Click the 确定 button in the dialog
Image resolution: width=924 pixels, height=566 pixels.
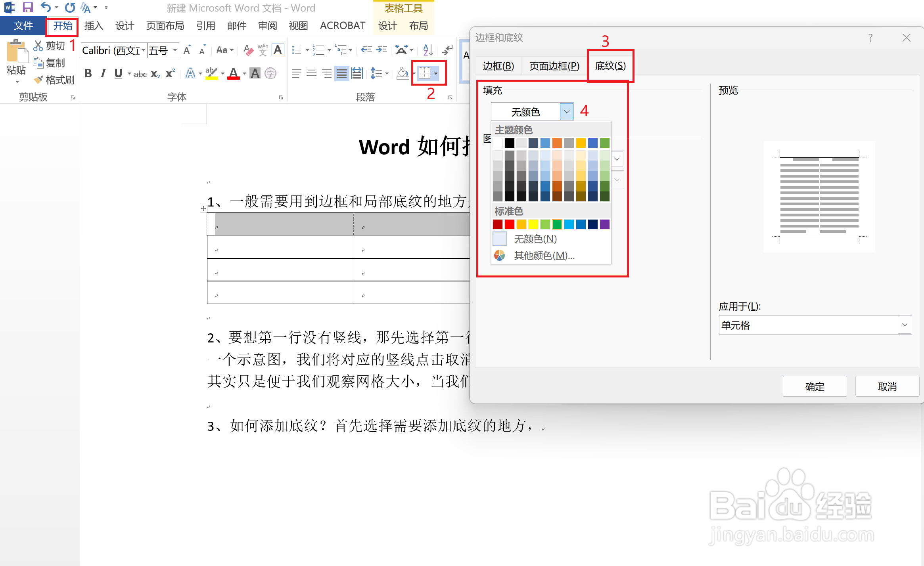click(x=815, y=386)
